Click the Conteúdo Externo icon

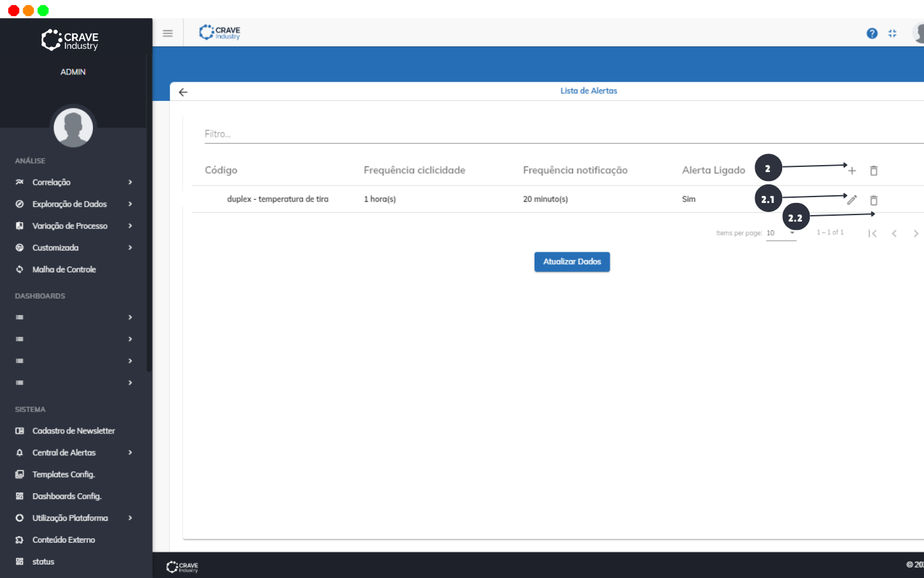click(x=19, y=540)
